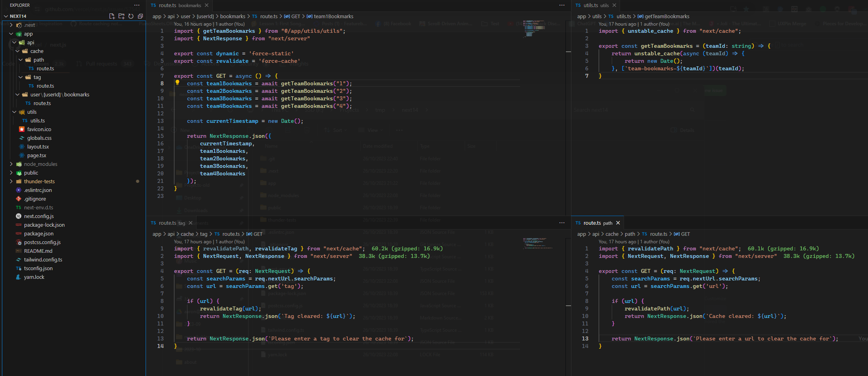Click the New Folder icon in Explorer header
Image resolution: width=868 pixels, height=376 pixels.
(x=121, y=16)
